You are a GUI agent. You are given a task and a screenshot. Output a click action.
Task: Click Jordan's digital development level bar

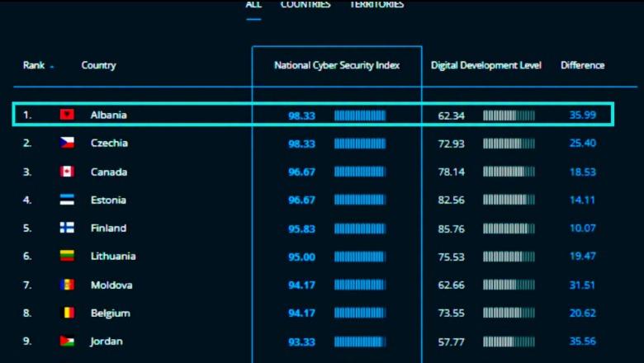(509, 342)
